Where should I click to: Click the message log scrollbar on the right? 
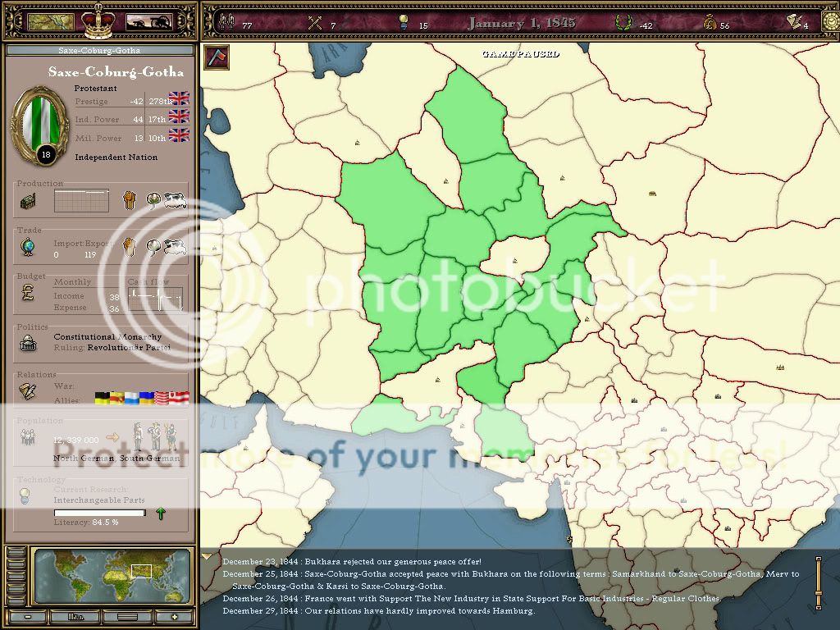click(x=817, y=582)
